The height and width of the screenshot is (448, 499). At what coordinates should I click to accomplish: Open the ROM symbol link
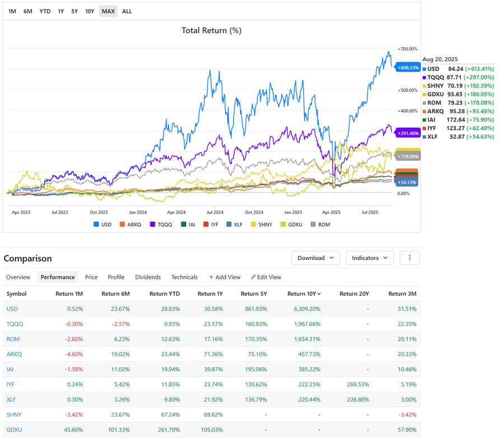pyautogui.click(x=13, y=339)
